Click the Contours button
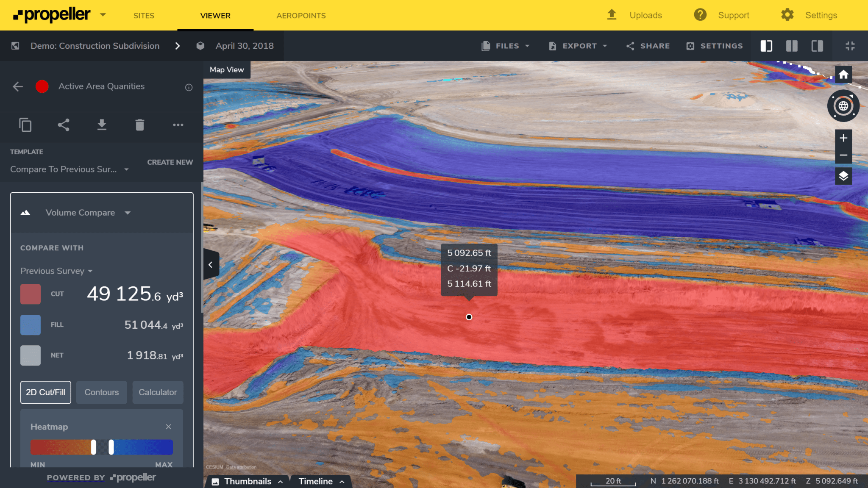This screenshot has width=868, height=488. pyautogui.click(x=101, y=392)
